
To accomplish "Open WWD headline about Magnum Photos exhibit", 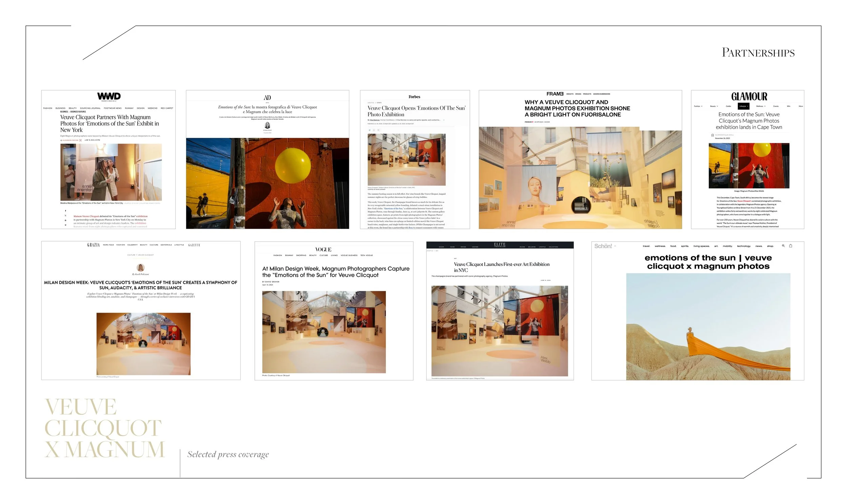I will tap(110, 124).
